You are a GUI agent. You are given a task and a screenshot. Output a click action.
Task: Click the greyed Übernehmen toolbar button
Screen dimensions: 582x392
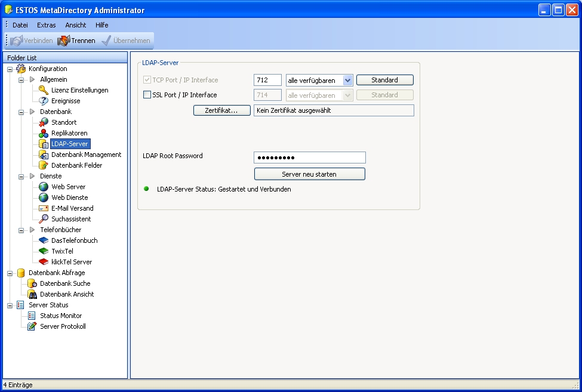(x=126, y=41)
